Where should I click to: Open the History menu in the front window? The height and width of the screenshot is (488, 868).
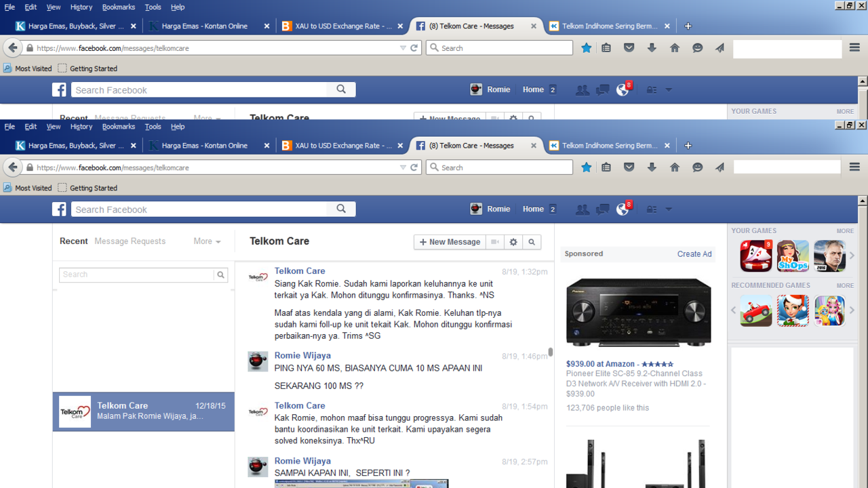click(x=81, y=127)
